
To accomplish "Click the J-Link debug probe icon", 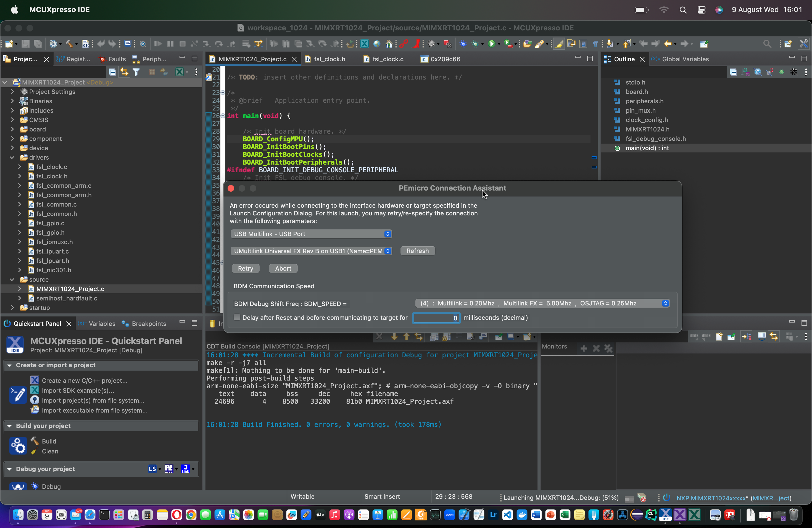I will click(185, 469).
